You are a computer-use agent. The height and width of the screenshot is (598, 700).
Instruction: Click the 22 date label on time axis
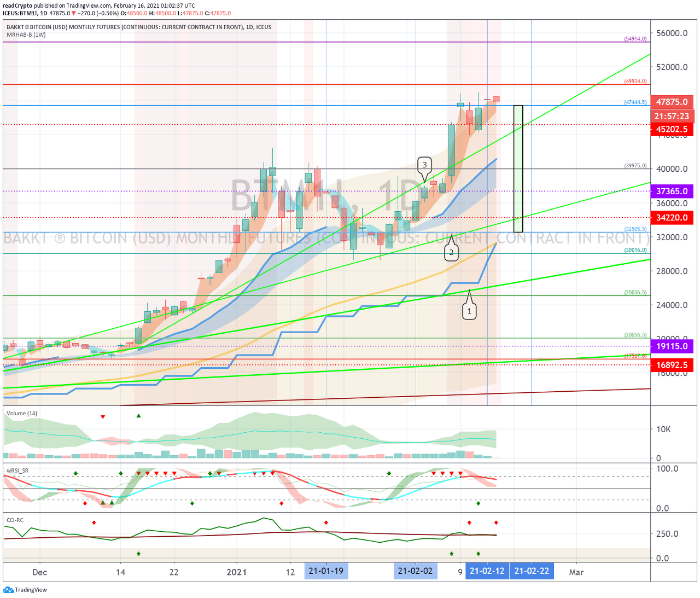(174, 572)
